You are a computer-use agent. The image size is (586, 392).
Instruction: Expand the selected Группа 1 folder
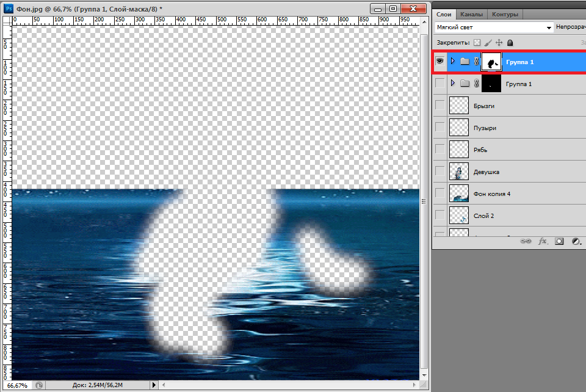click(x=452, y=61)
